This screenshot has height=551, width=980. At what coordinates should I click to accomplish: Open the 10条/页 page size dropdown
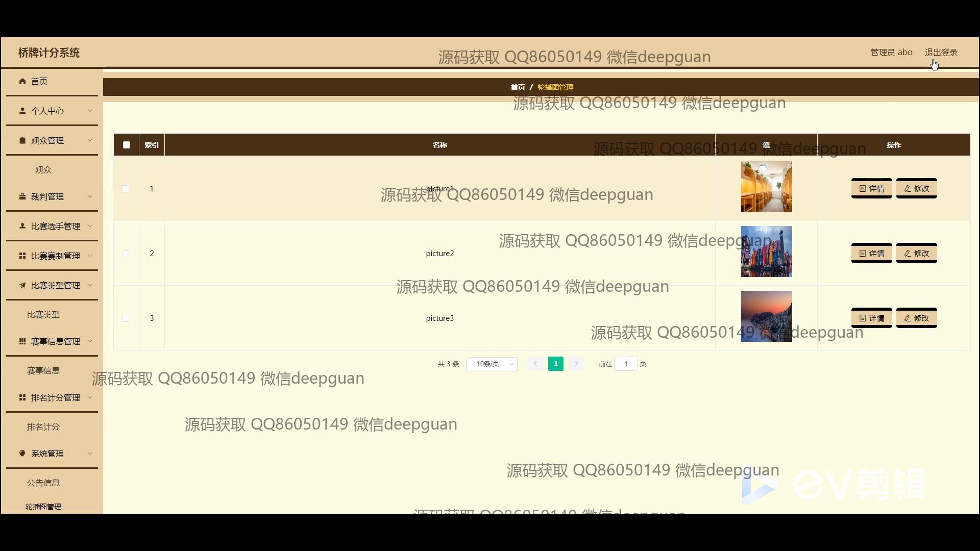click(x=492, y=364)
